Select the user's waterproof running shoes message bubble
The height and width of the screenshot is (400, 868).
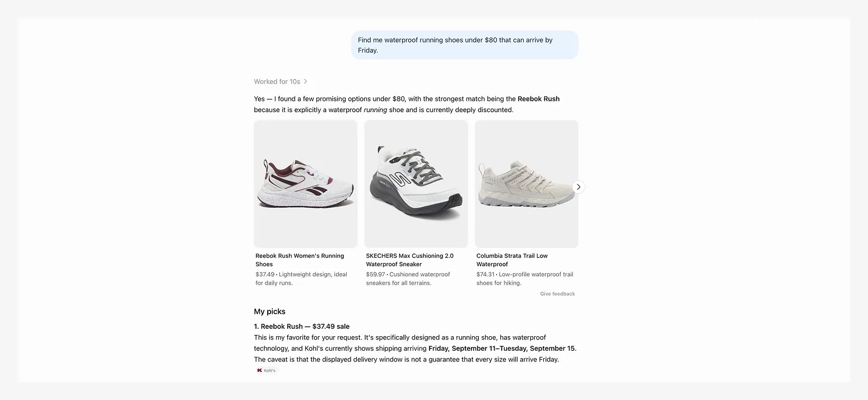(465, 45)
